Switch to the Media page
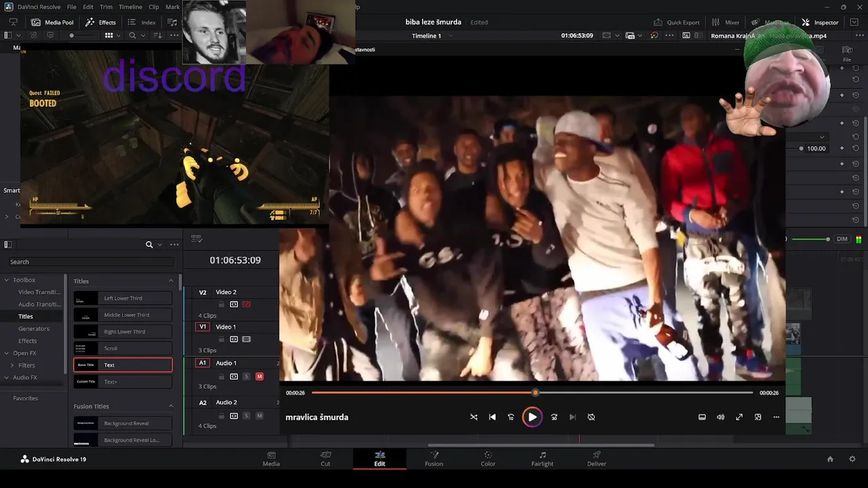 [x=271, y=459]
